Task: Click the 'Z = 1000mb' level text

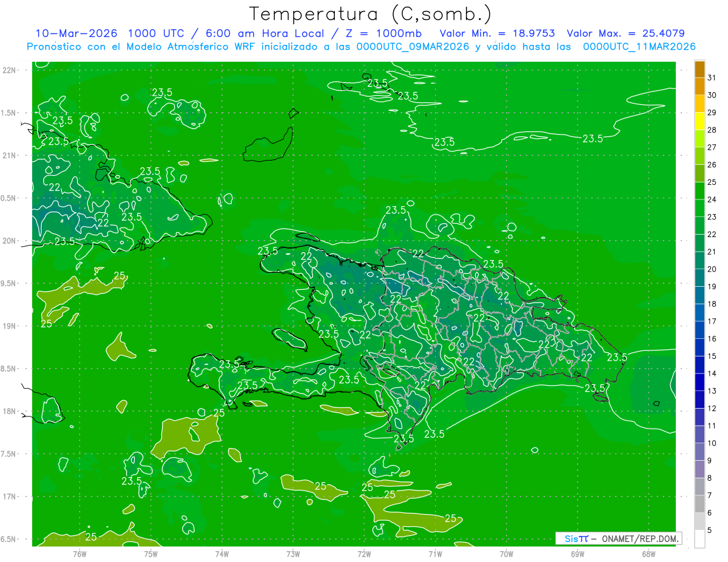Action: pos(383,33)
